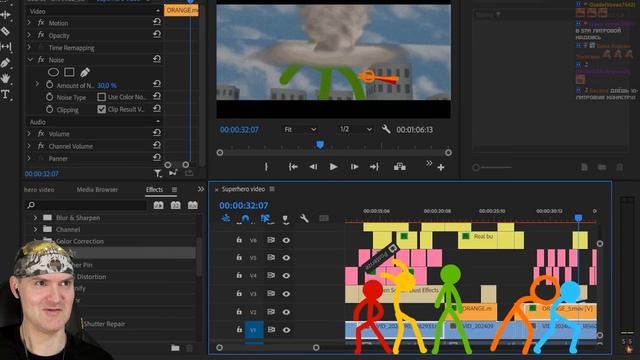Toggle track output eye for V1
The image size is (640, 360).
[x=286, y=330]
